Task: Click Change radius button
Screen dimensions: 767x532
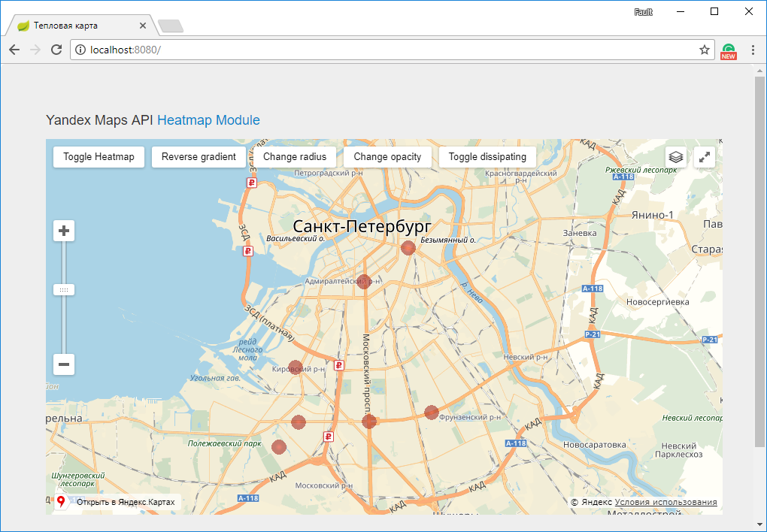Action: (295, 157)
